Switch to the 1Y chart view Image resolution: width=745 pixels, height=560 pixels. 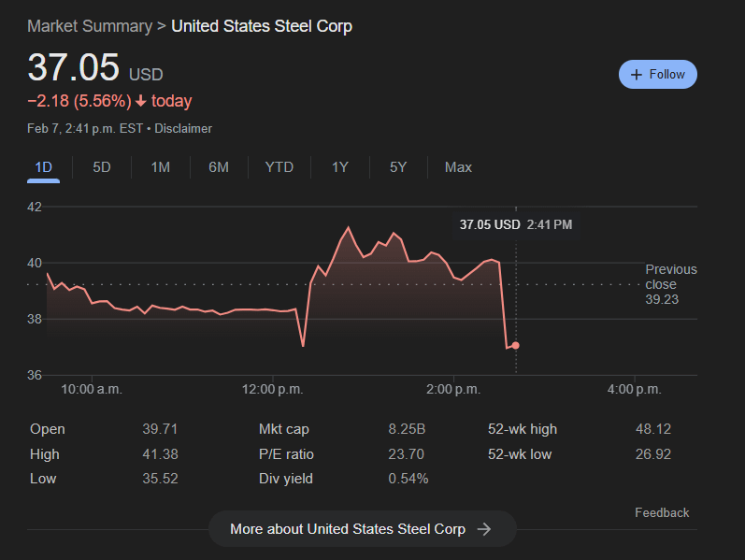click(340, 167)
